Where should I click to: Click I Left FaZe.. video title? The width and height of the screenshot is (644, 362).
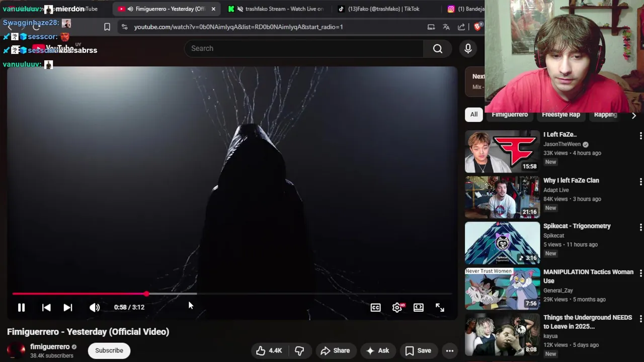coord(560,134)
